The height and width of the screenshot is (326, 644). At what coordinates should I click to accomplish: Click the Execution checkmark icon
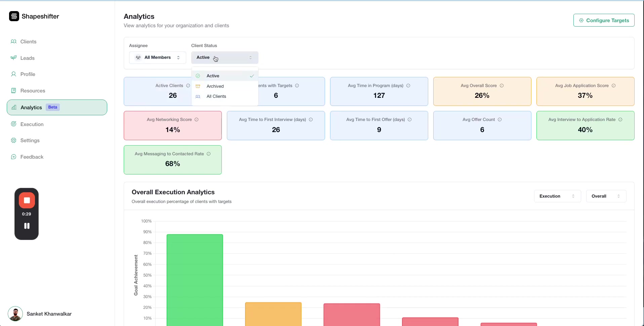[13, 124]
